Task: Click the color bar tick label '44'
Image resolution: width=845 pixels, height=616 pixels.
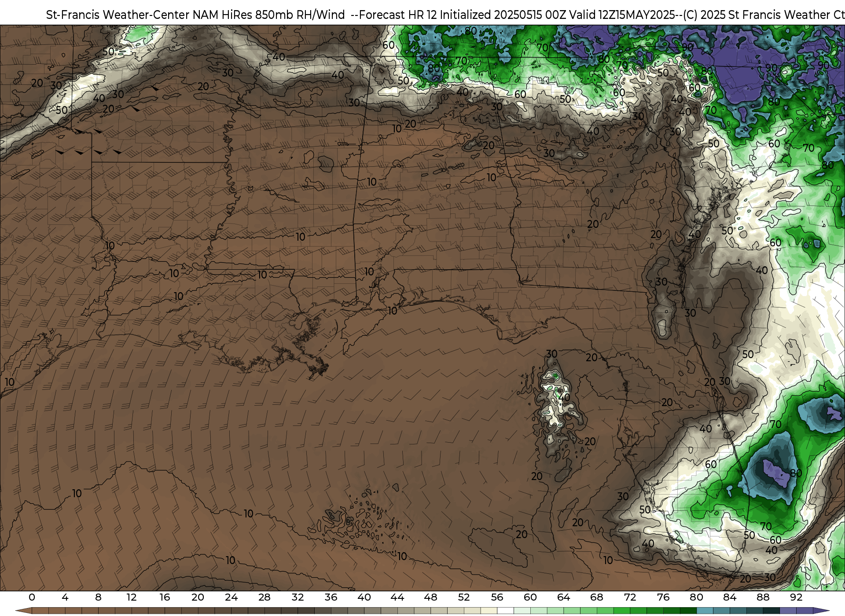Action: 397,597
